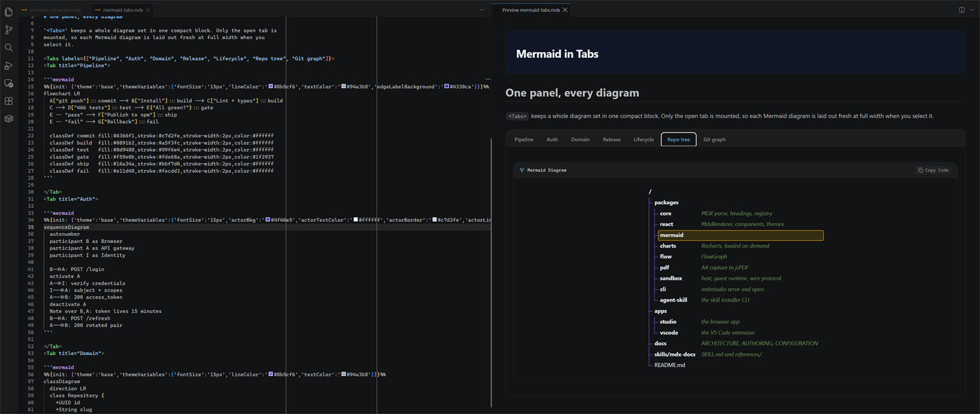Show the Lifecycle diagram tab
The image size is (980, 414).
point(644,140)
